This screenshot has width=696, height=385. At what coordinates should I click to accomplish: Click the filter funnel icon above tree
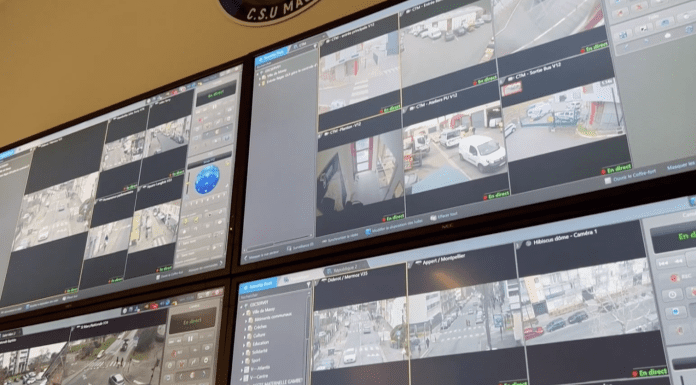308,285
